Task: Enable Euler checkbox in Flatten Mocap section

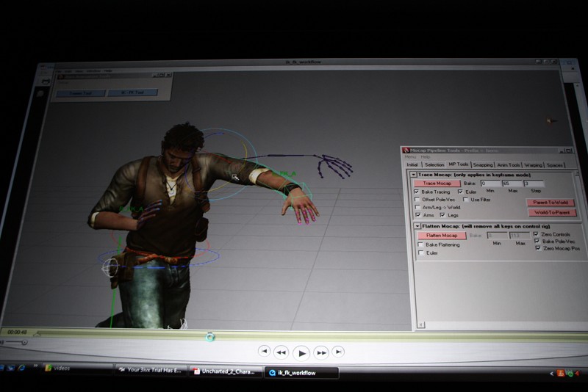Action: coord(421,253)
